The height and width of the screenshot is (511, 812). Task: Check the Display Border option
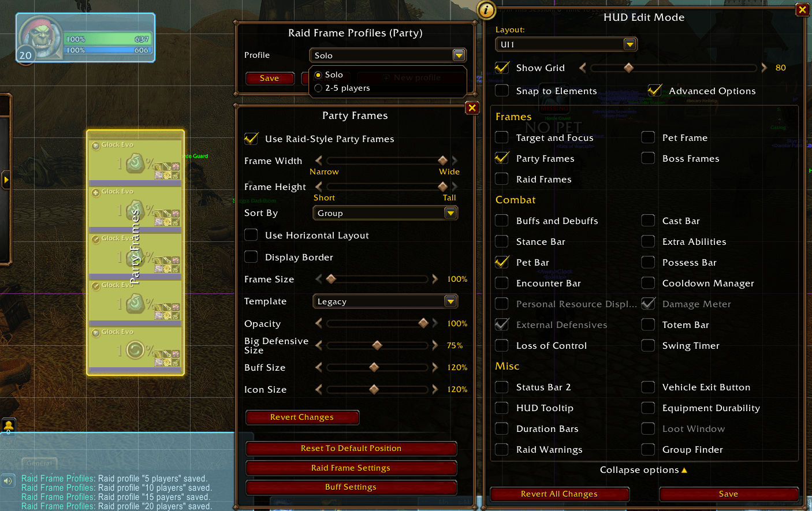(x=251, y=257)
